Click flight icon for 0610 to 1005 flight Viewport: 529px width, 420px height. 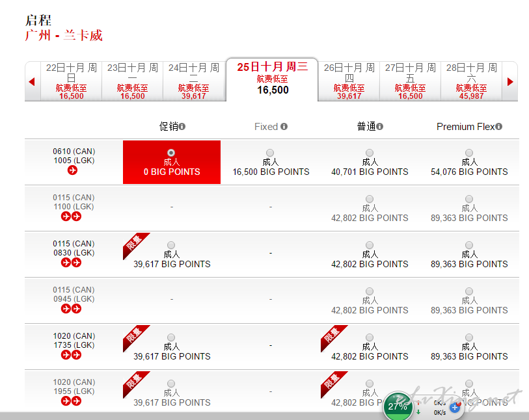coord(72,170)
